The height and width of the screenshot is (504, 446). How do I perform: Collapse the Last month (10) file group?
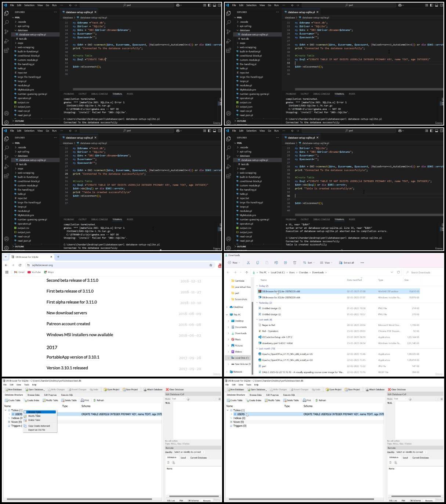click(x=257, y=348)
